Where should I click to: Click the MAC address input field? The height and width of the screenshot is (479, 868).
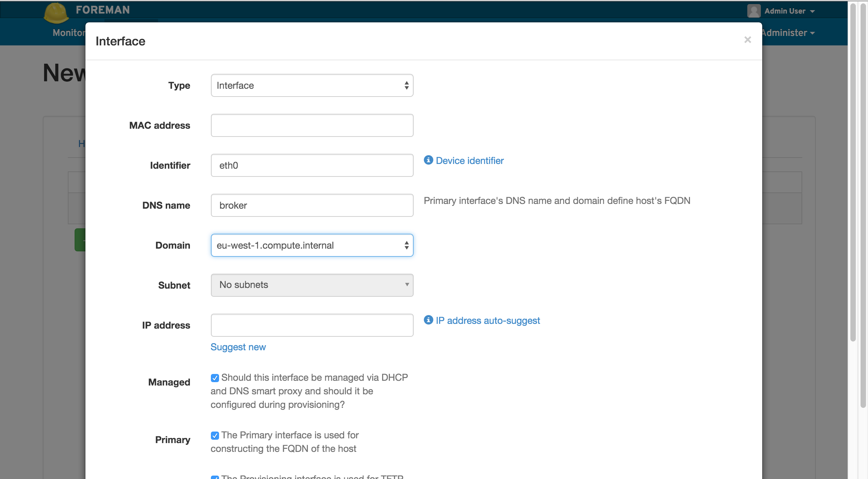tap(312, 125)
